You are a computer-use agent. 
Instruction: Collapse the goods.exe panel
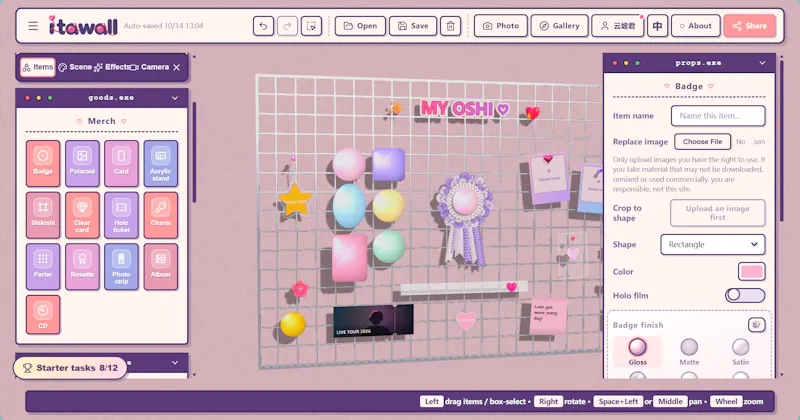pos(175,98)
